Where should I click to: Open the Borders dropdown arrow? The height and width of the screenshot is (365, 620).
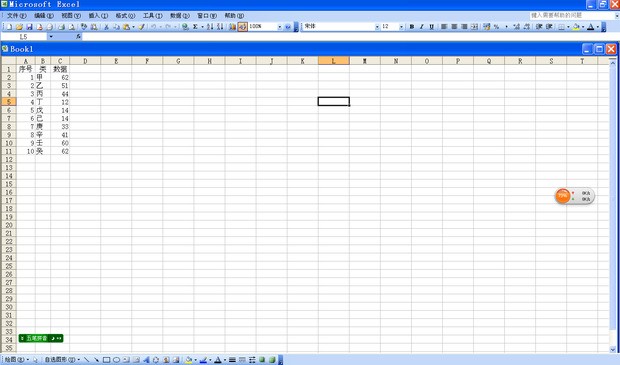point(568,26)
